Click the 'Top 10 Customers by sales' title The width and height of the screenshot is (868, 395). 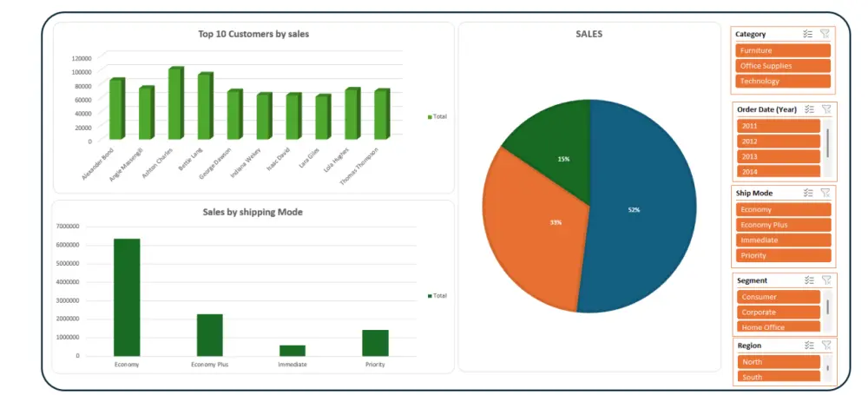point(253,34)
